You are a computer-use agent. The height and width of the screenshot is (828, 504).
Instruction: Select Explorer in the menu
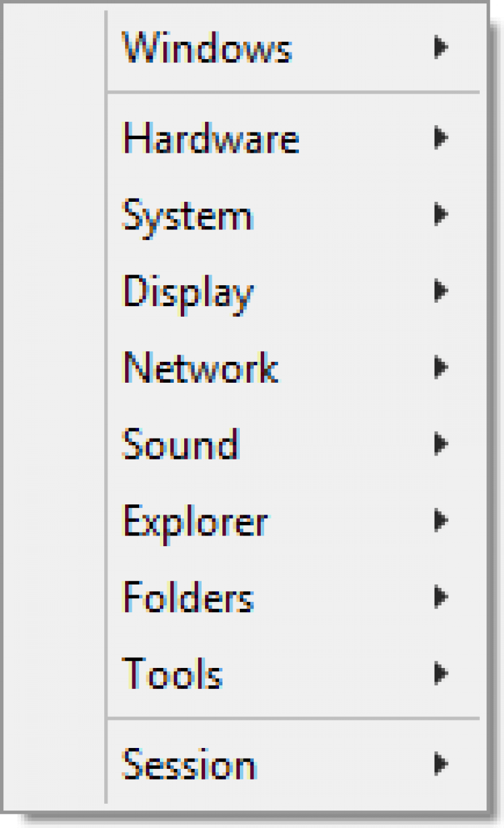[x=195, y=521]
